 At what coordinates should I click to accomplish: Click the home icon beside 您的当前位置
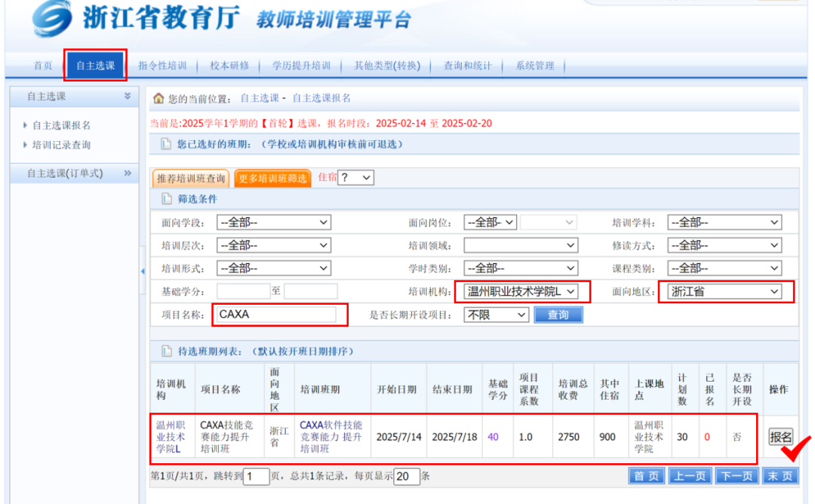click(158, 98)
